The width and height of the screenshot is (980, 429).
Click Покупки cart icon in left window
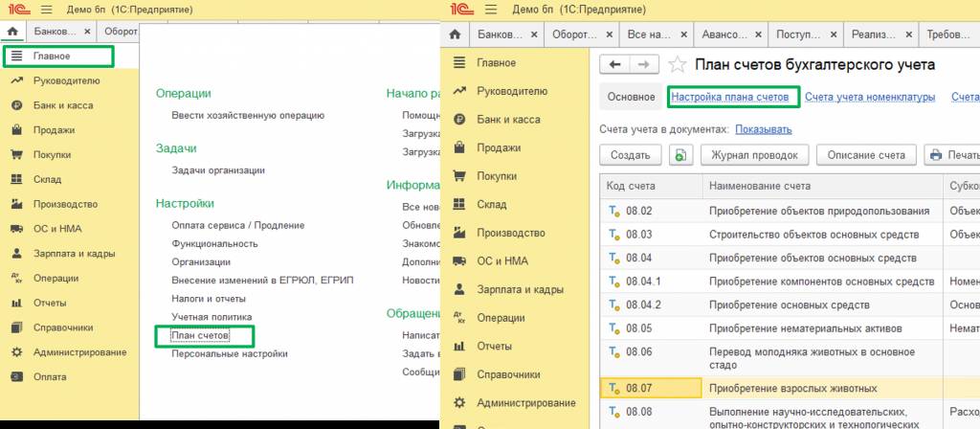(17, 154)
